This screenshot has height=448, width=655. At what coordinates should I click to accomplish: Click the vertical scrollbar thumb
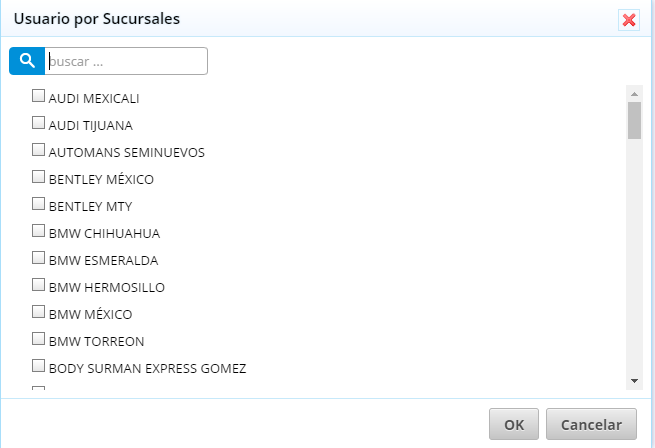click(634, 120)
